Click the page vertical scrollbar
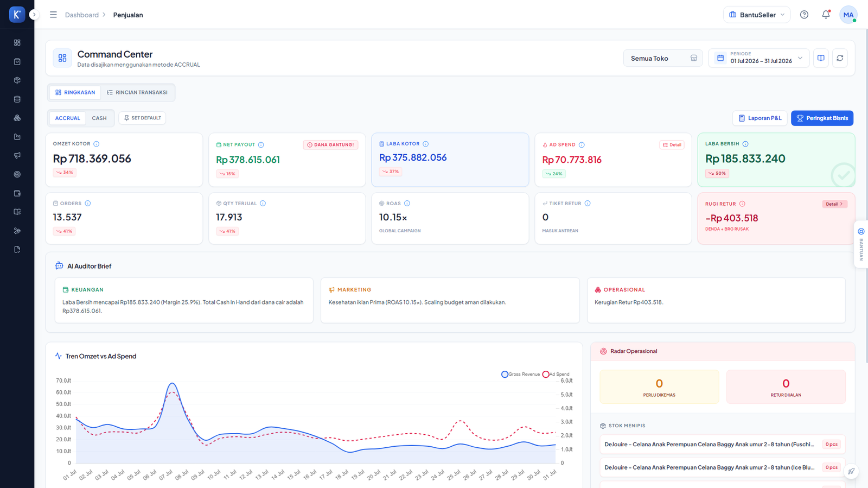 866,195
